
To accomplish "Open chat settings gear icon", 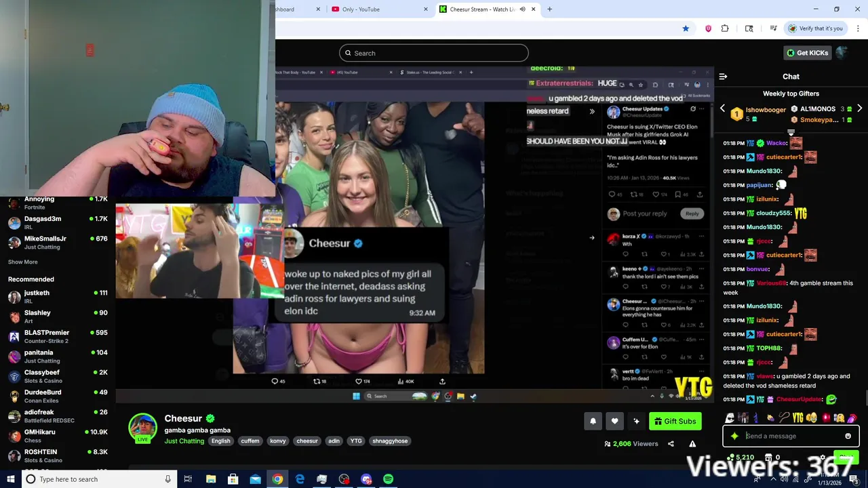I will [x=823, y=457].
